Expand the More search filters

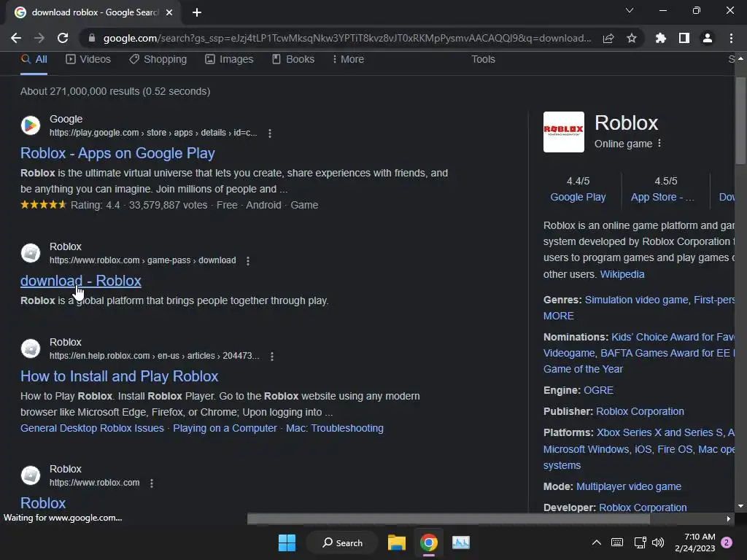click(x=348, y=60)
